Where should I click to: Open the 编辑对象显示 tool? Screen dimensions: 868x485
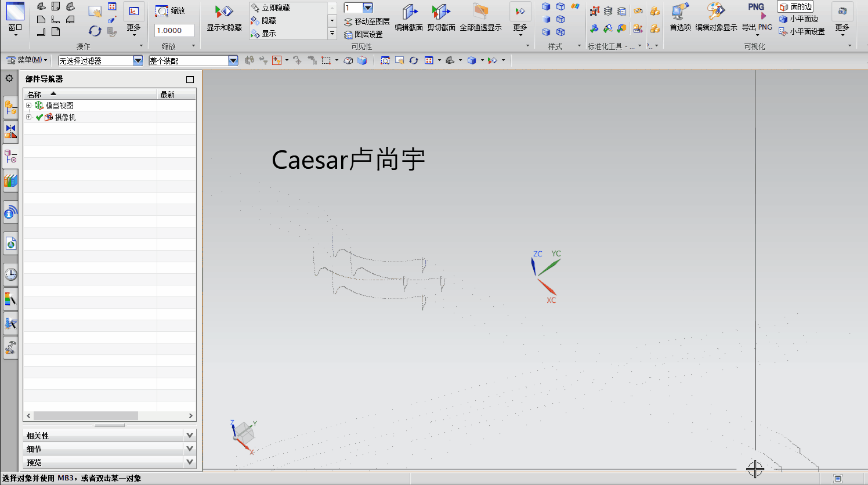click(716, 16)
